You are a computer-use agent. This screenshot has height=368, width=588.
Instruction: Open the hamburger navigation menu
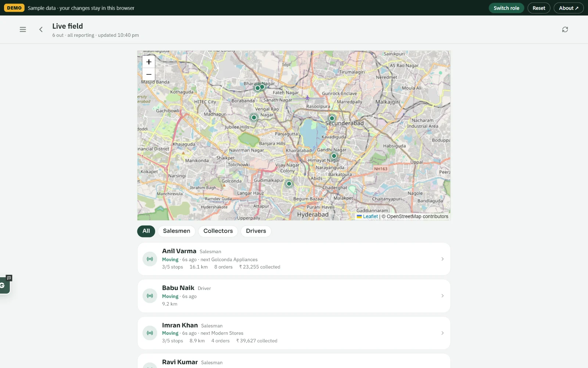[23, 29]
